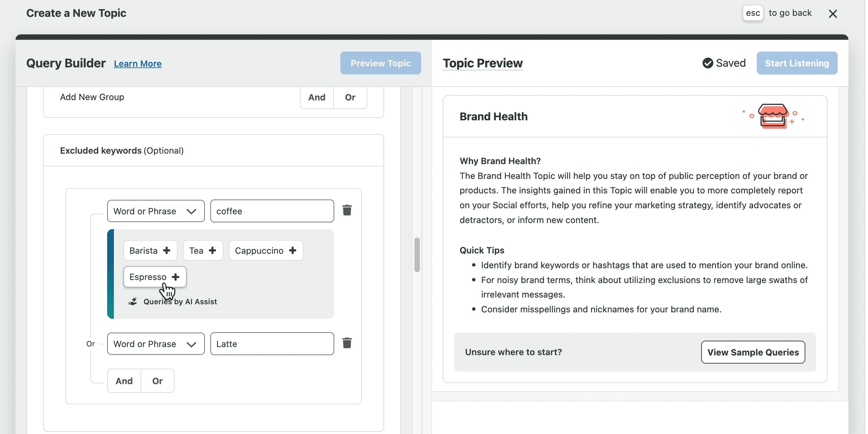This screenshot has width=868, height=434.
Task: Choose And below the Latte row
Action: coord(124,381)
